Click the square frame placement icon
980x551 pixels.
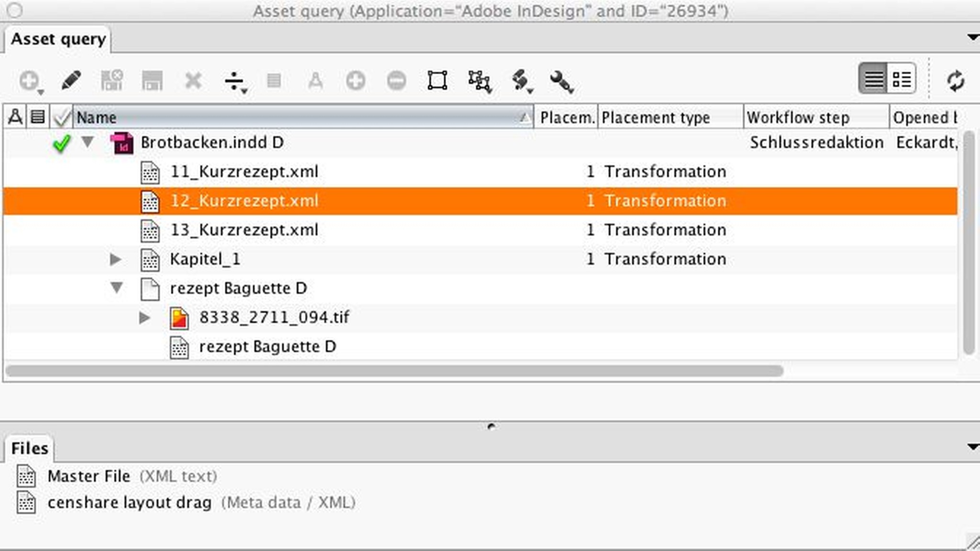point(437,80)
